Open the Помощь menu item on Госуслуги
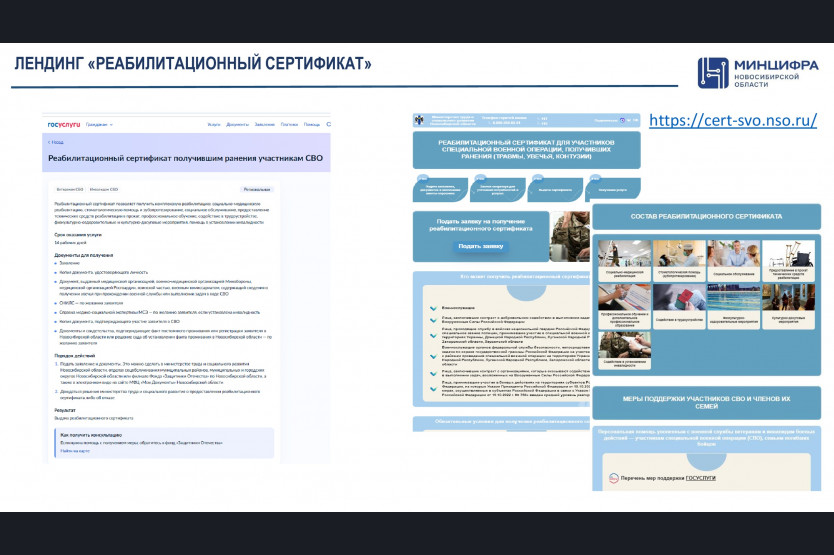 [x=311, y=124]
